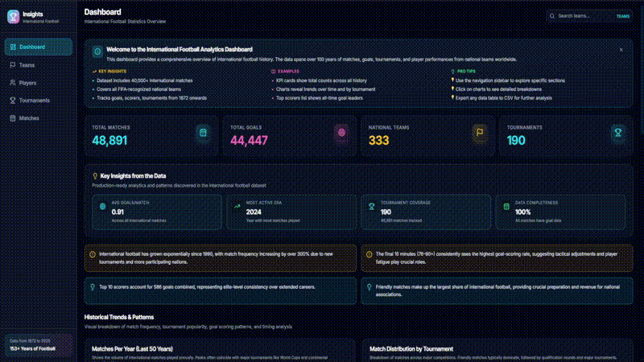The width and height of the screenshot is (644, 362).
Task: Select the Tournaments card value 190
Action: pyautogui.click(x=516, y=141)
